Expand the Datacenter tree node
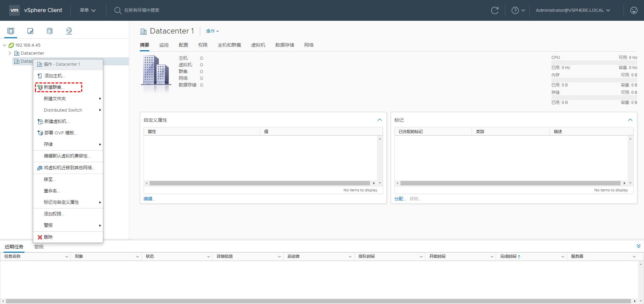 click(10, 53)
